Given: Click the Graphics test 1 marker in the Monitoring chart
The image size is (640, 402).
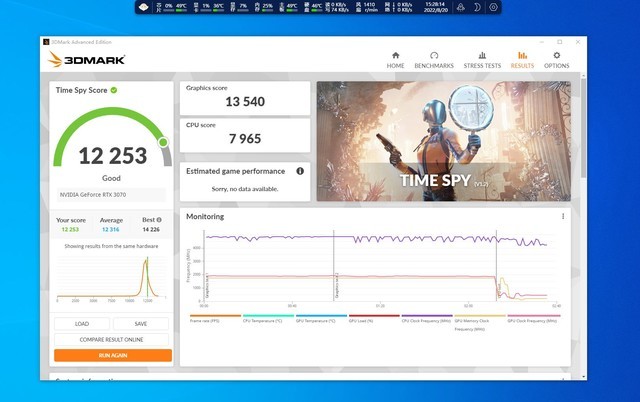Looking at the screenshot, I should point(207,286).
